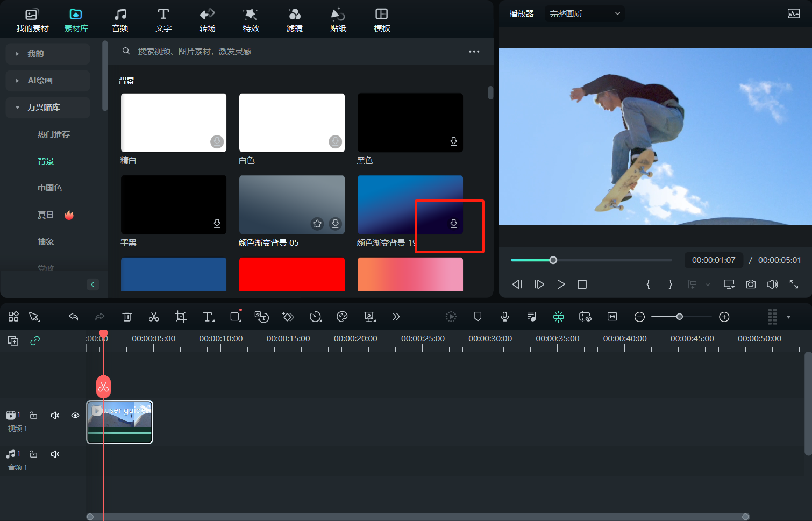Zoom in the timeline
The height and width of the screenshot is (521, 812).
pyautogui.click(x=724, y=317)
